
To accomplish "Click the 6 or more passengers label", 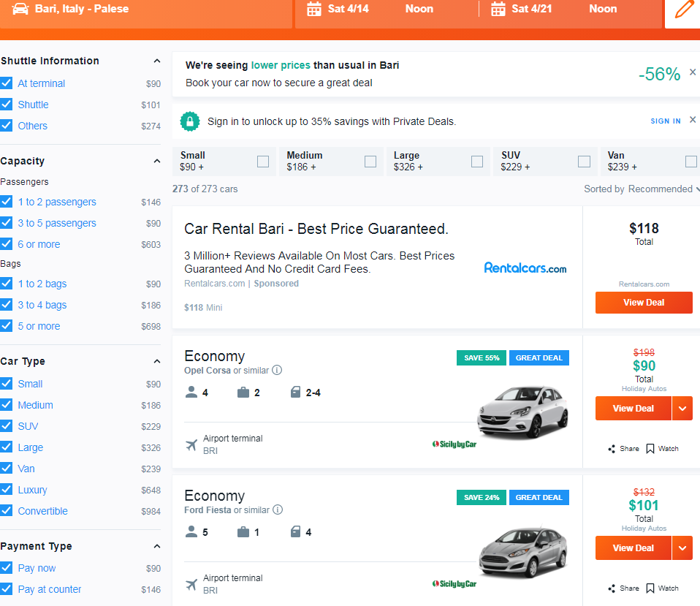I will (x=39, y=244).
